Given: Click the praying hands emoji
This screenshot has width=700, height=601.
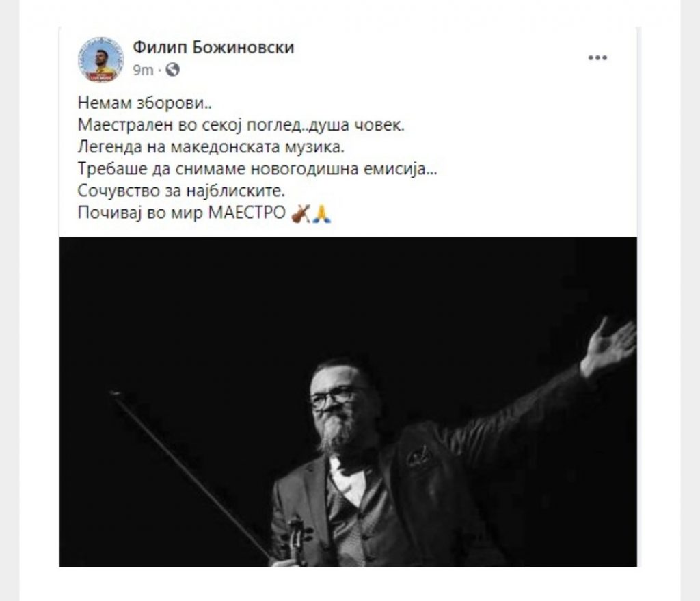Looking at the screenshot, I should [321, 214].
